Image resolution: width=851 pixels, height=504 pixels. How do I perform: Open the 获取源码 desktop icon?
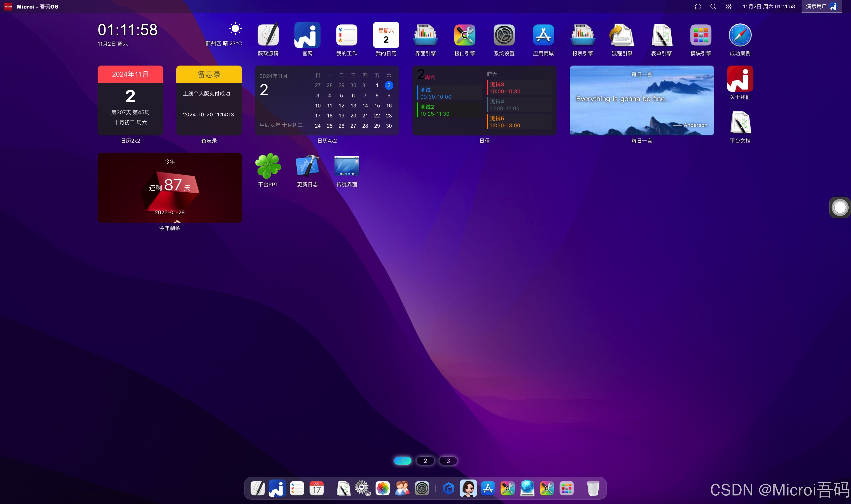pyautogui.click(x=268, y=35)
